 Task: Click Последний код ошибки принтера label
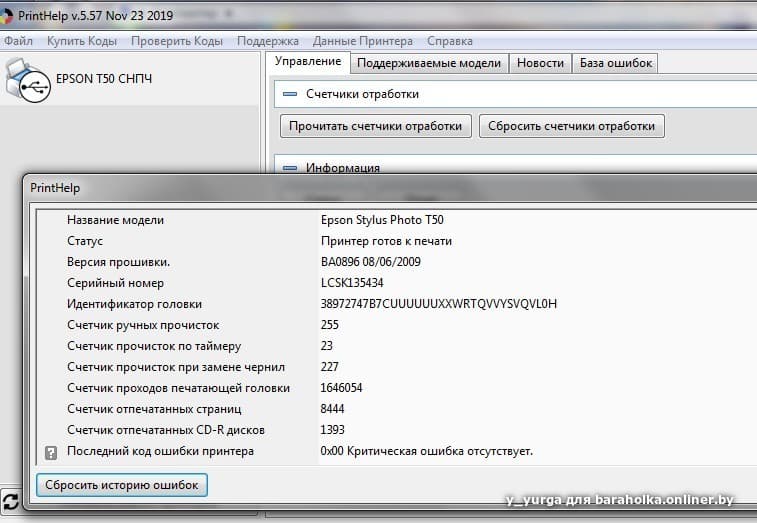tap(160, 451)
